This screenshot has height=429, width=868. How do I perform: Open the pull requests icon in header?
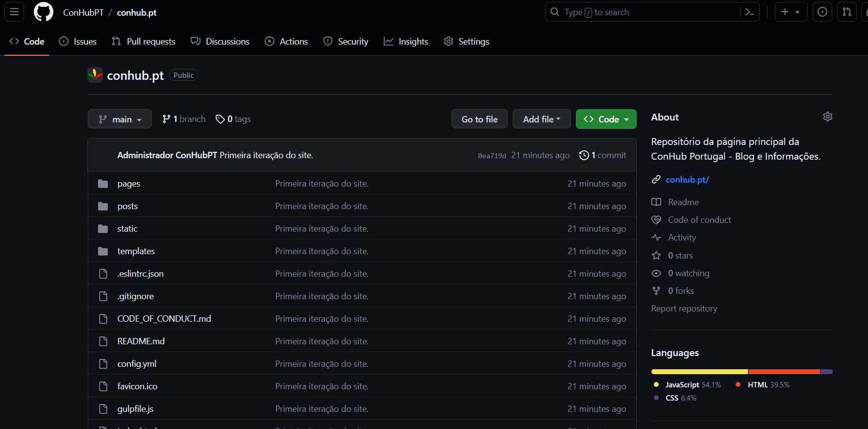click(847, 12)
